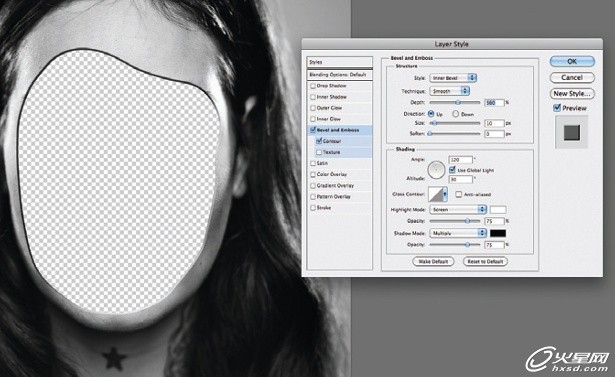
Task: Select the Stroke label in effects list
Action: point(324,208)
